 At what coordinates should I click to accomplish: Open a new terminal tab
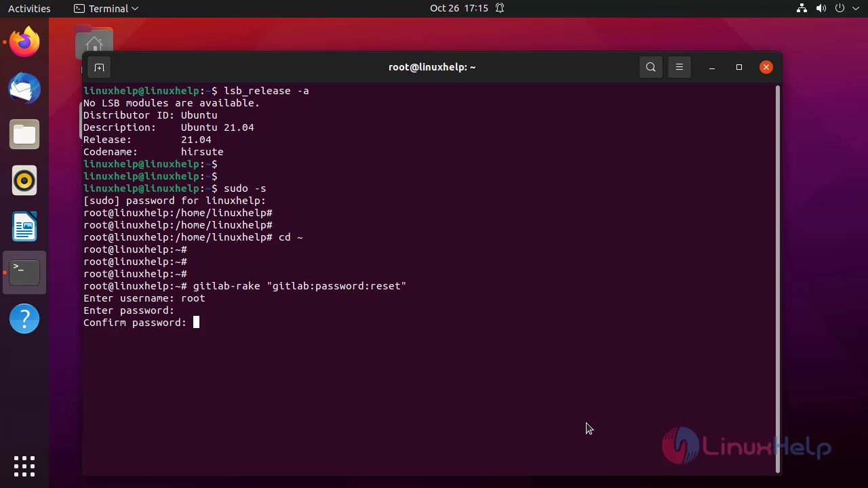[x=99, y=67]
